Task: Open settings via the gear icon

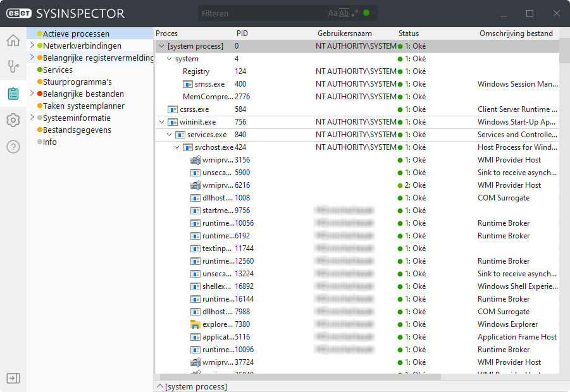Action: [x=13, y=120]
